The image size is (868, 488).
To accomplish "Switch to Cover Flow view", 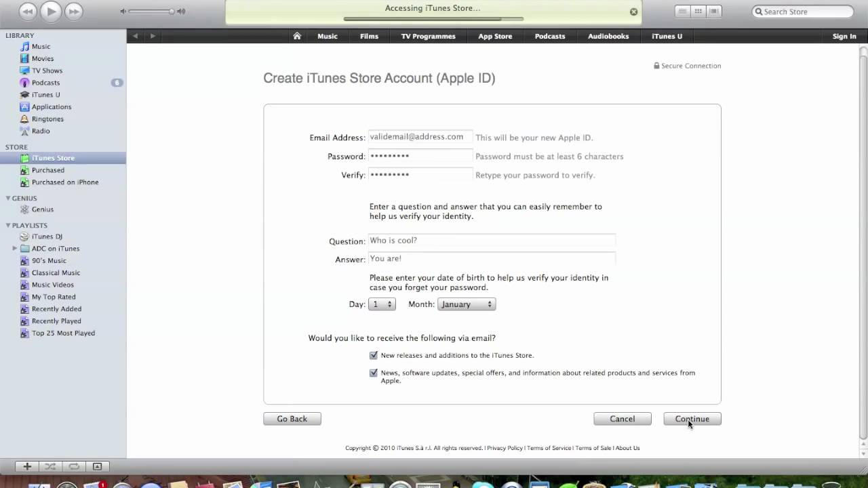I will 713,12.
